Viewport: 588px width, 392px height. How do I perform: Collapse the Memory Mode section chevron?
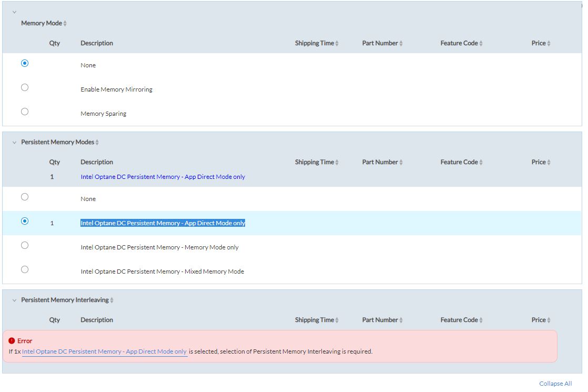(14, 12)
